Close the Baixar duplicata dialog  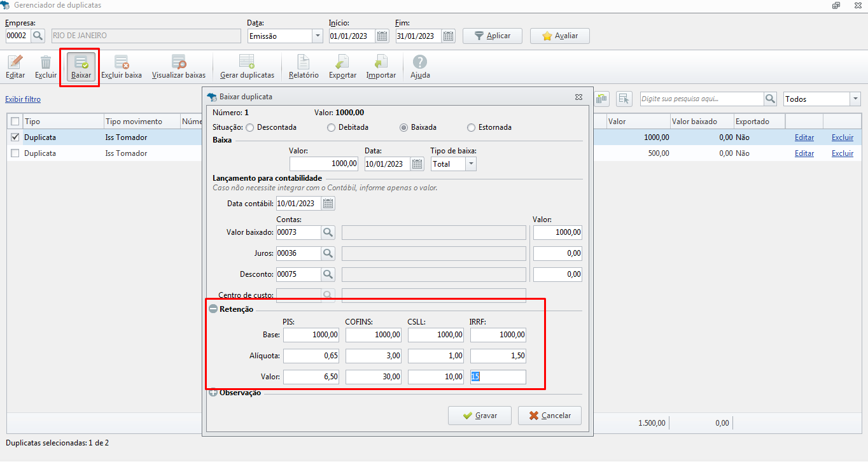[x=578, y=97]
